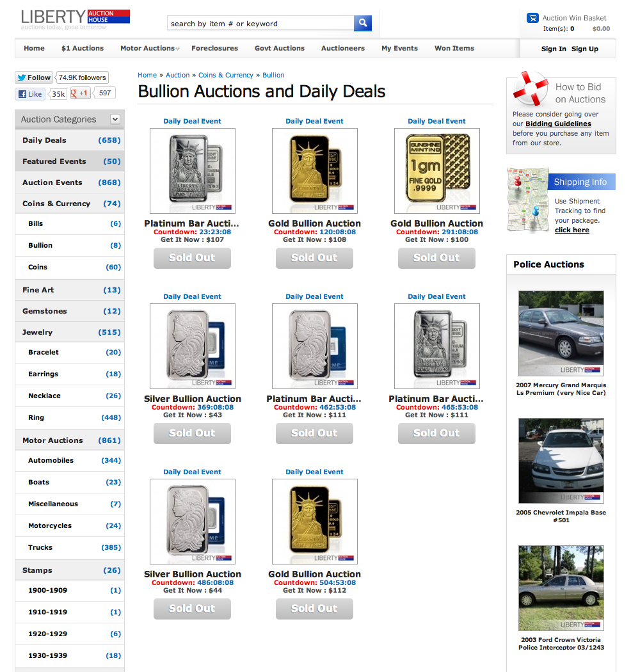Select the Trucks subcategory

pyautogui.click(x=70, y=547)
